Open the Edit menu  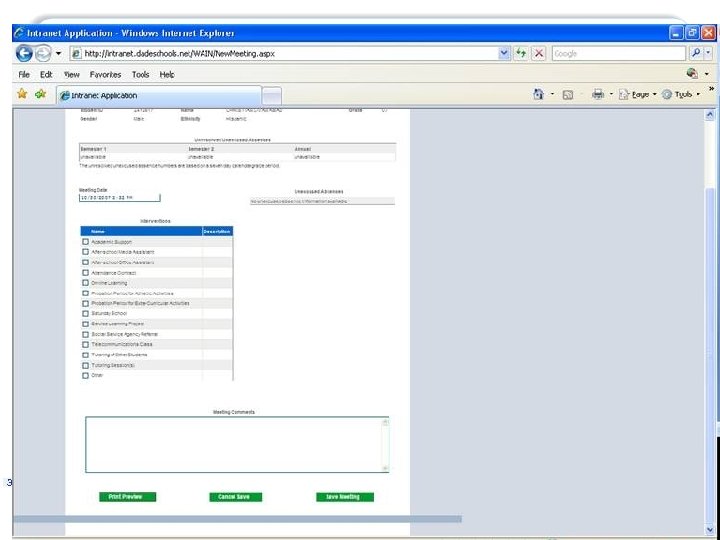coord(46,74)
